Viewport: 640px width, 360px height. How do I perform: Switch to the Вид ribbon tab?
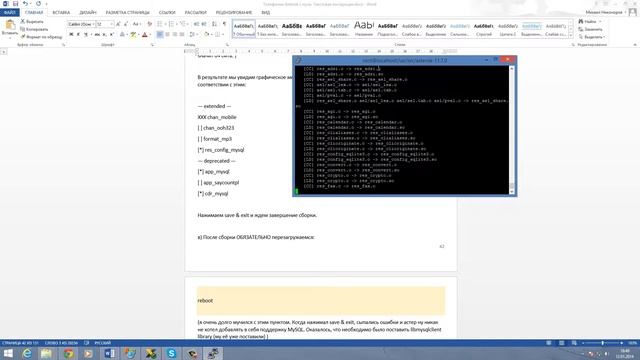tap(265, 13)
